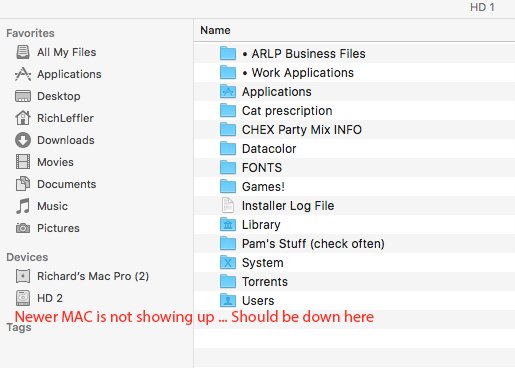Click the Installer Log File document icon
This screenshot has width=515, height=368.
pyautogui.click(x=228, y=205)
